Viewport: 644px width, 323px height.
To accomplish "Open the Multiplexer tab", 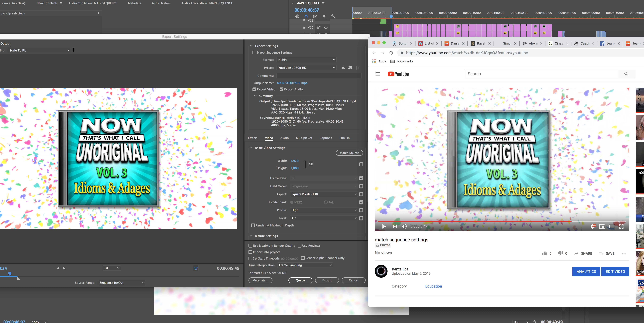I will point(304,138).
